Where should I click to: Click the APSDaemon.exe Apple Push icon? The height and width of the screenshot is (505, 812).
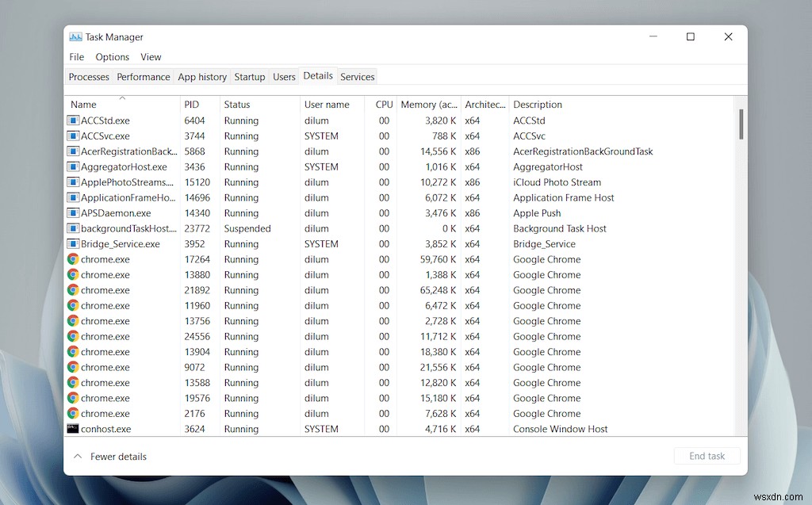point(72,212)
